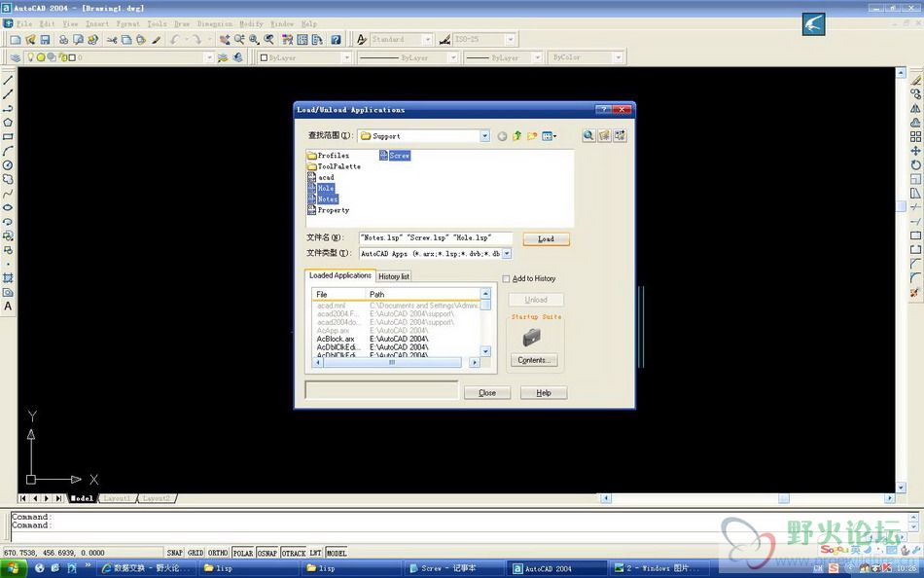Switch to the Layout1 tab
Image resolution: width=924 pixels, height=578 pixels.
117,498
